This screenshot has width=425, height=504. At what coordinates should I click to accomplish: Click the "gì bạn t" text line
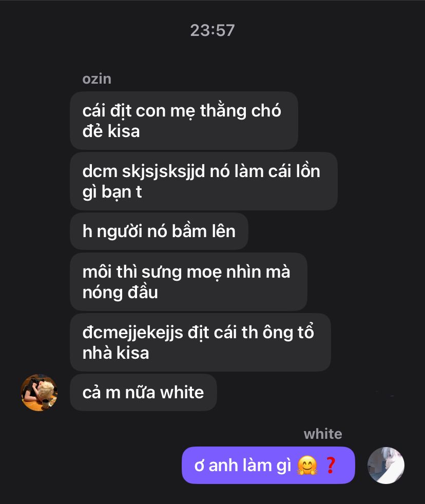(112, 192)
